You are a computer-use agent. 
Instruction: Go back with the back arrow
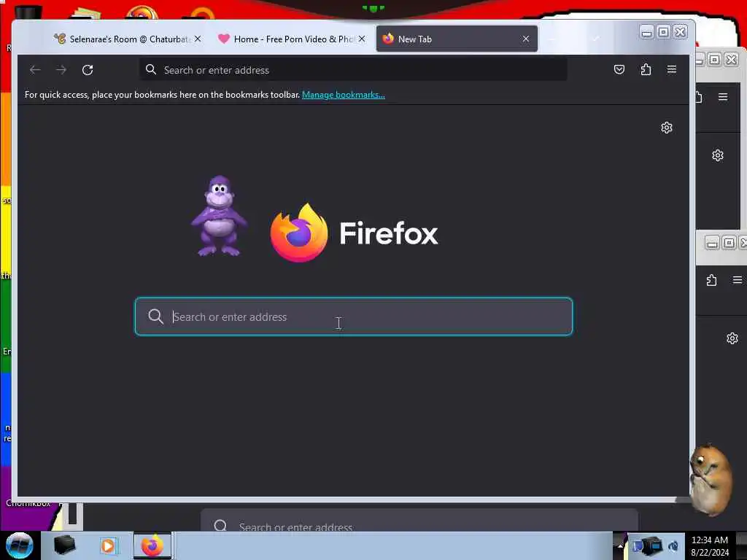(35, 70)
